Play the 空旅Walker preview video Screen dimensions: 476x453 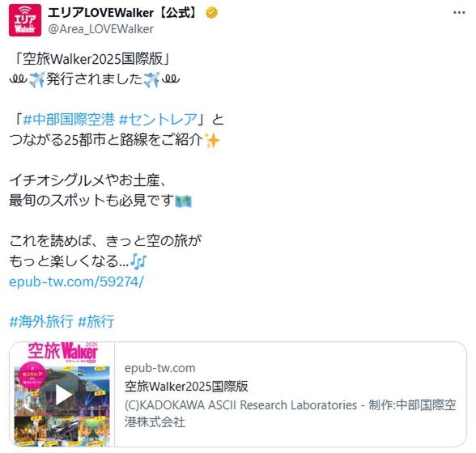pos(62,395)
